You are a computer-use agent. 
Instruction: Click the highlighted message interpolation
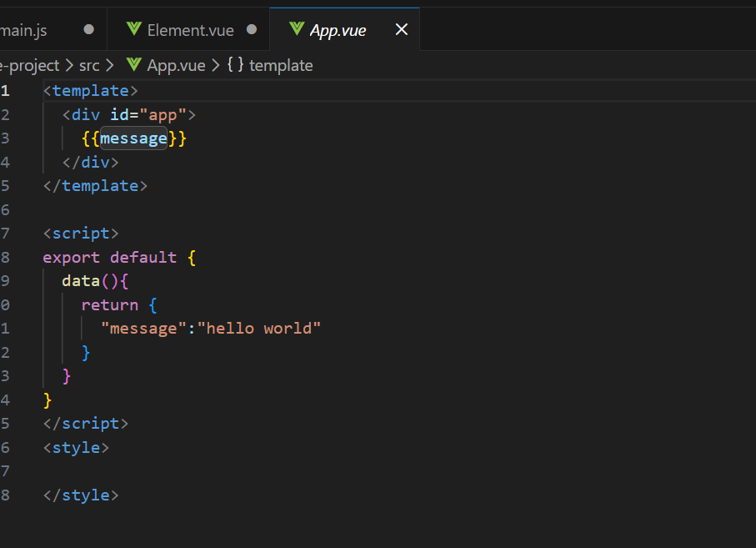(133, 138)
